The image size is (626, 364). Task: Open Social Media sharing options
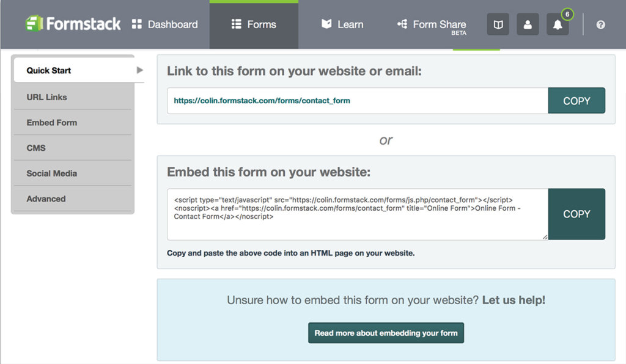click(52, 173)
